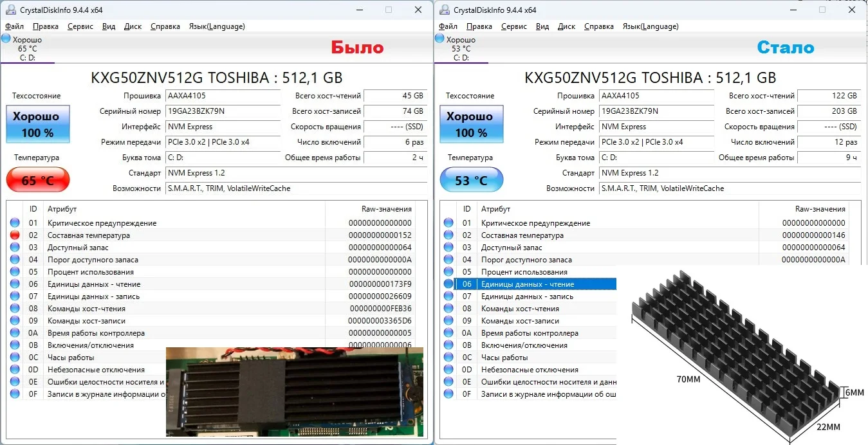Click Число включений value 6 раз
This screenshot has width=868, height=445.
pos(395,142)
